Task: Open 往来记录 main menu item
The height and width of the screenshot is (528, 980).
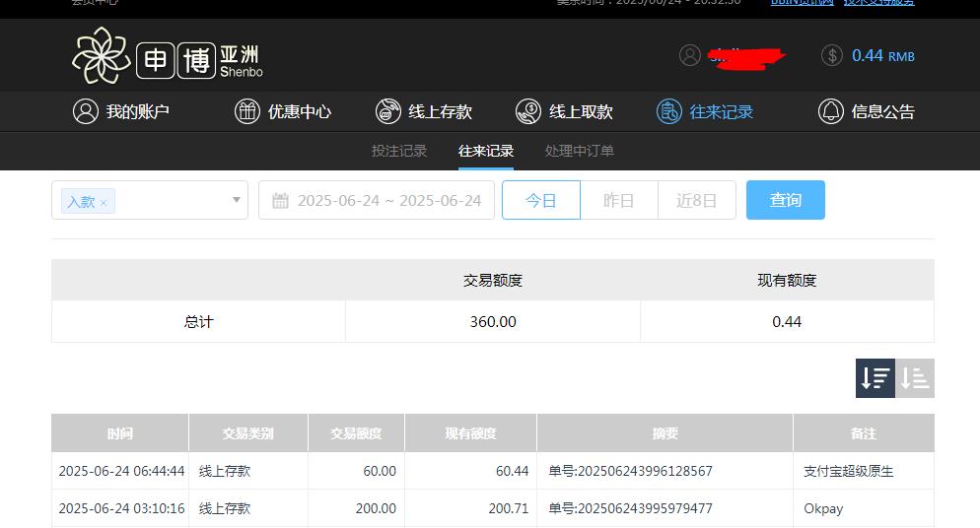Action: [704, 111]
